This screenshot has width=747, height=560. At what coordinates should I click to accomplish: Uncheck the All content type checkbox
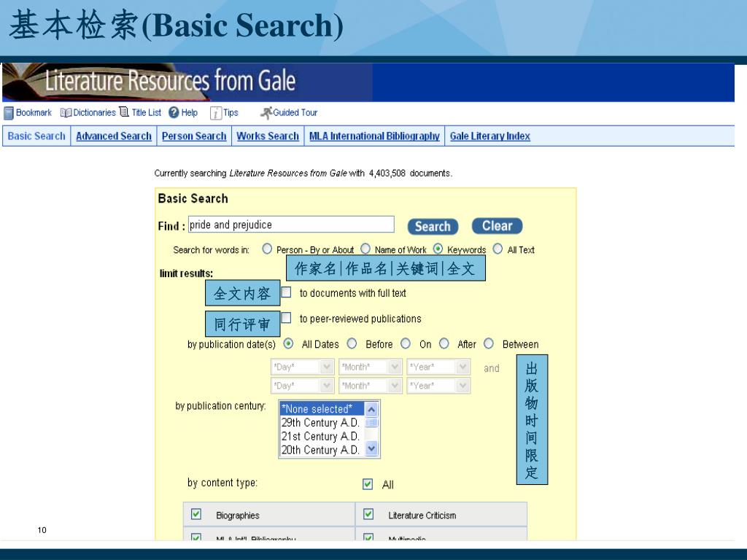pyautogui.click(x=368, y=484)
